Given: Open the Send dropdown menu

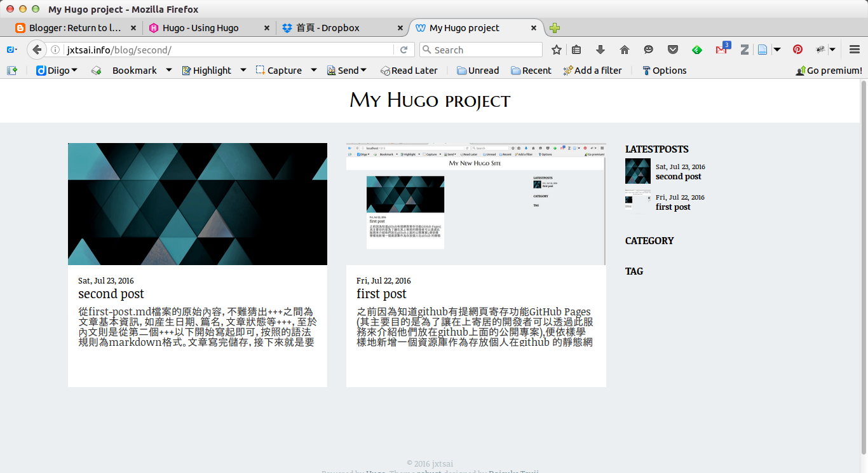Looking at the screenshot, I should point(347,71).
